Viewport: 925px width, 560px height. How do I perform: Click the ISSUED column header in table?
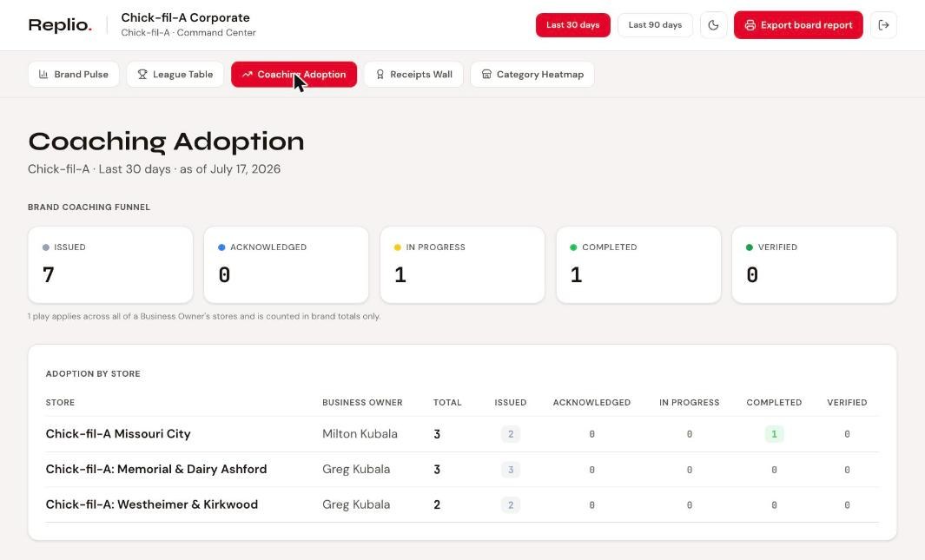pos(511,403)
